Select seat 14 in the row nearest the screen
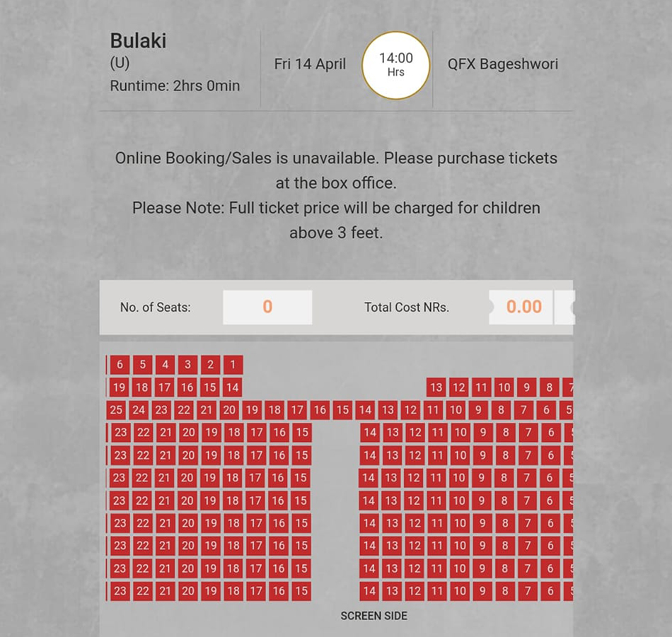 point(369,591)
